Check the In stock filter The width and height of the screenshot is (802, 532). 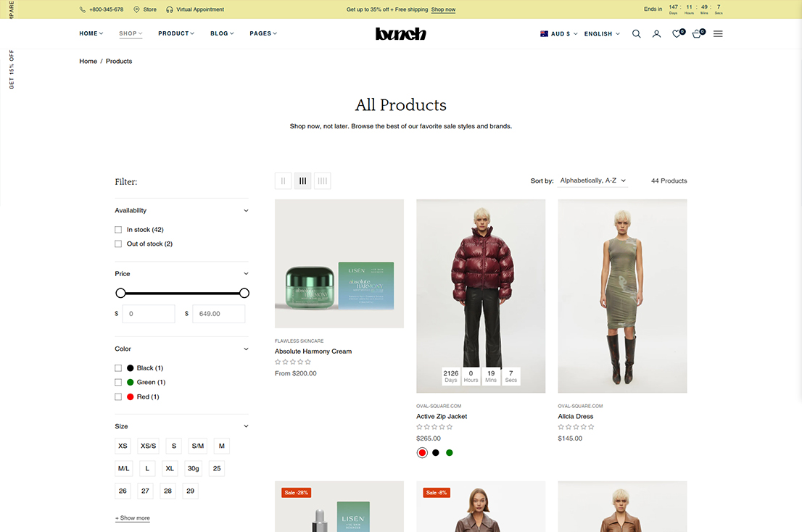click(x=118, y=230)
